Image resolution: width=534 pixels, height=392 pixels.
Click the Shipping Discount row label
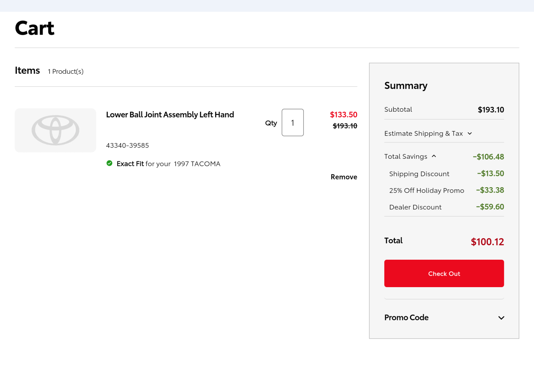(x=419, y=174)
